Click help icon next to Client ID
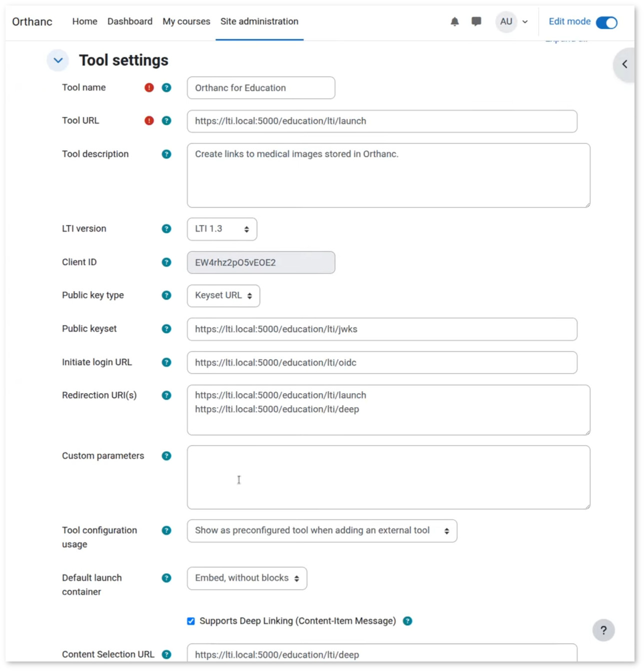Image resolution: width=644 pixels, height=671 pixels. coord(167,262)
